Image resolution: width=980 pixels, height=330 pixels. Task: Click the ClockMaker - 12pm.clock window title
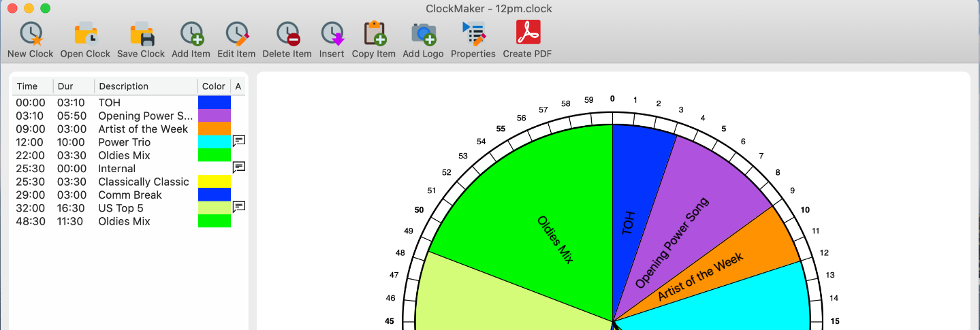coord(489,9)
